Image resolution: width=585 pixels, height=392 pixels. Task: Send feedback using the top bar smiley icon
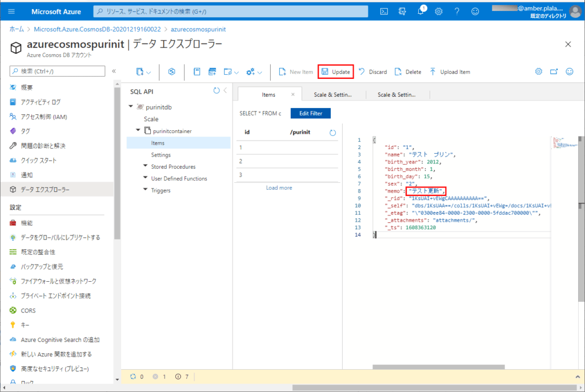pyautogui.click(x=474, y=11)
